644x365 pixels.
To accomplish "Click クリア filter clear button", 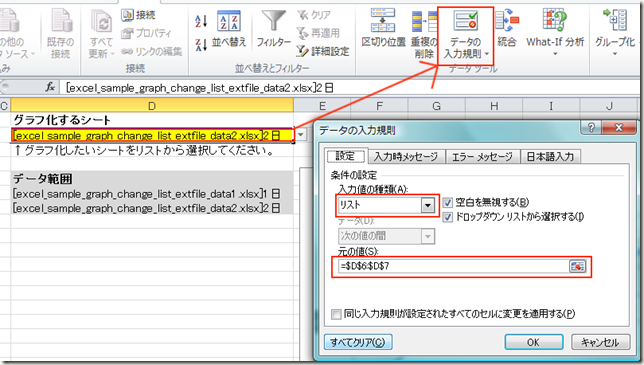I will tap(313, 15).
